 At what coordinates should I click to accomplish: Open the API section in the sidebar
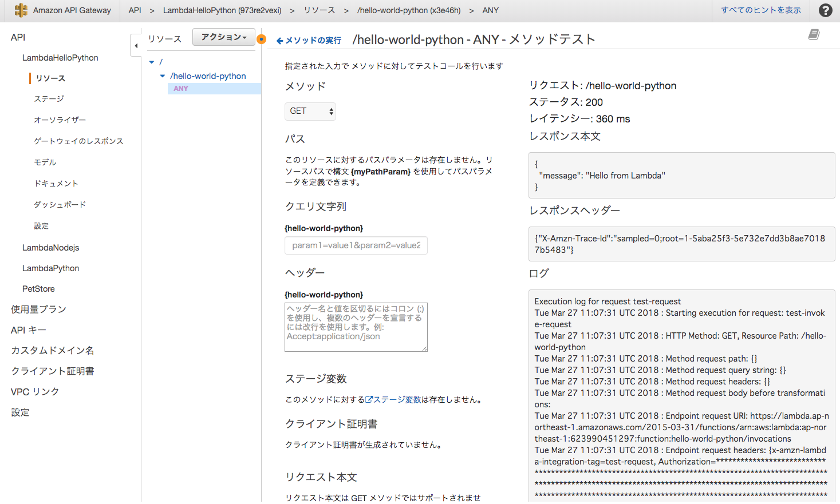click(x=18, y=37)
